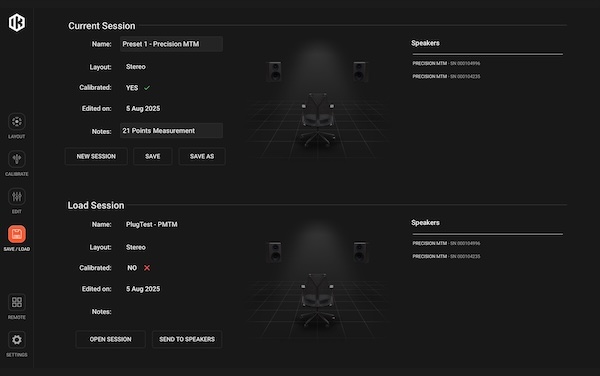This screenshot has height=376, width=600.
Task: Save the current session
Action: [153, 156]
